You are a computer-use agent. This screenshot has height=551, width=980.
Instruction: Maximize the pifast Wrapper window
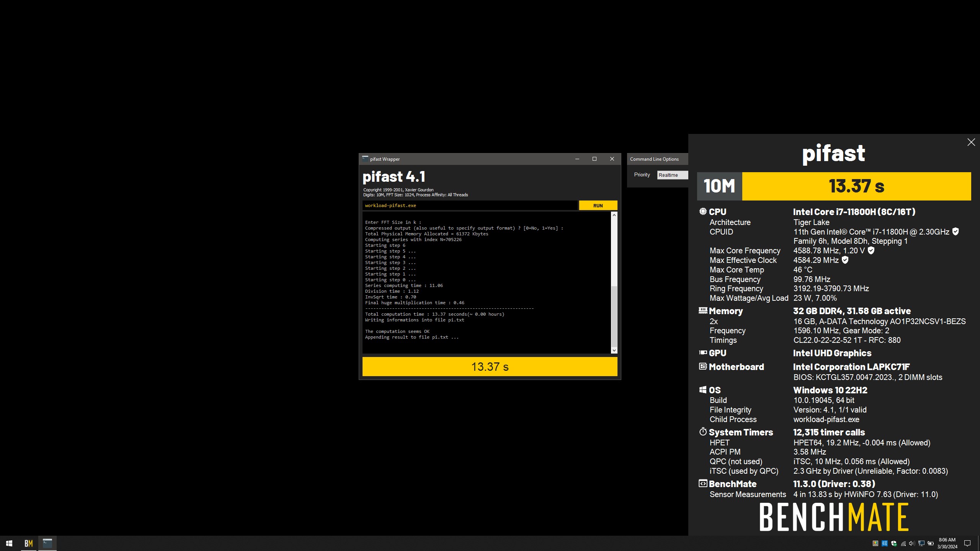(595, 159)
